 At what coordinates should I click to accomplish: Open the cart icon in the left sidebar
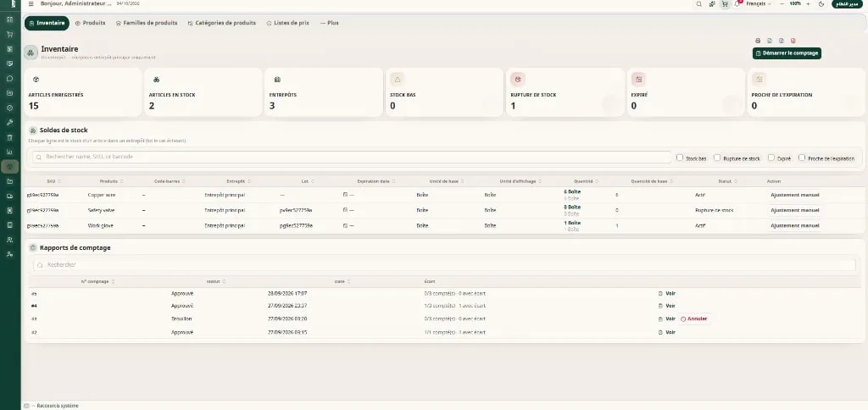[x=9, y=34]
